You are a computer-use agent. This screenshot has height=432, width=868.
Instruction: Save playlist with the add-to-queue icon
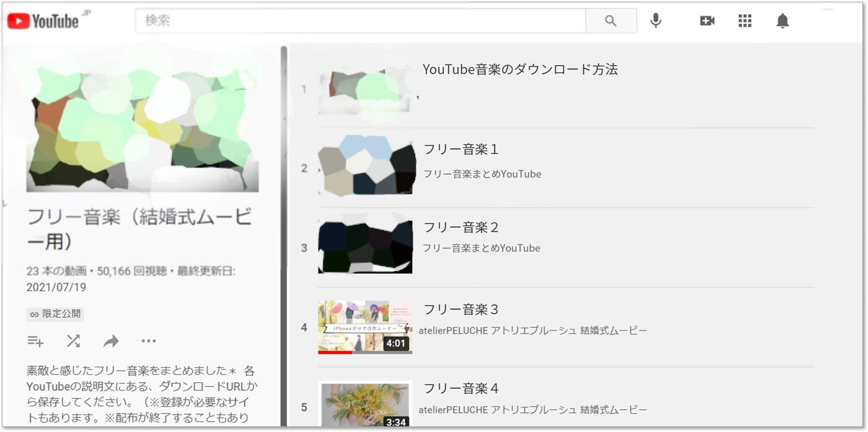coord(35,341)
